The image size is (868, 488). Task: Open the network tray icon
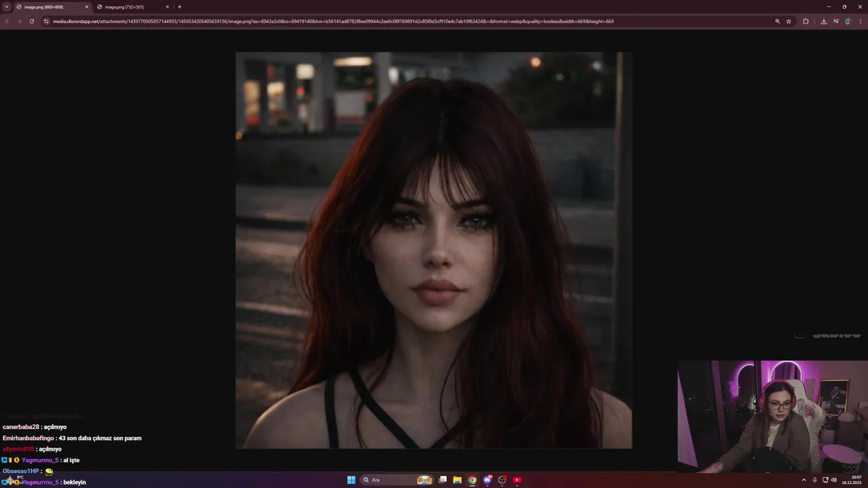[x=825, y=480]
